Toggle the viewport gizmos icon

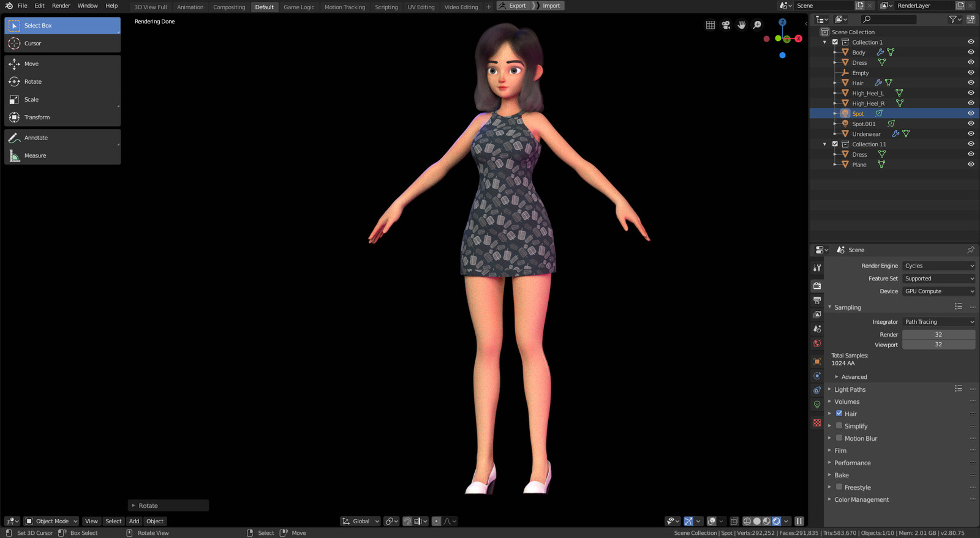click(688, 521)
